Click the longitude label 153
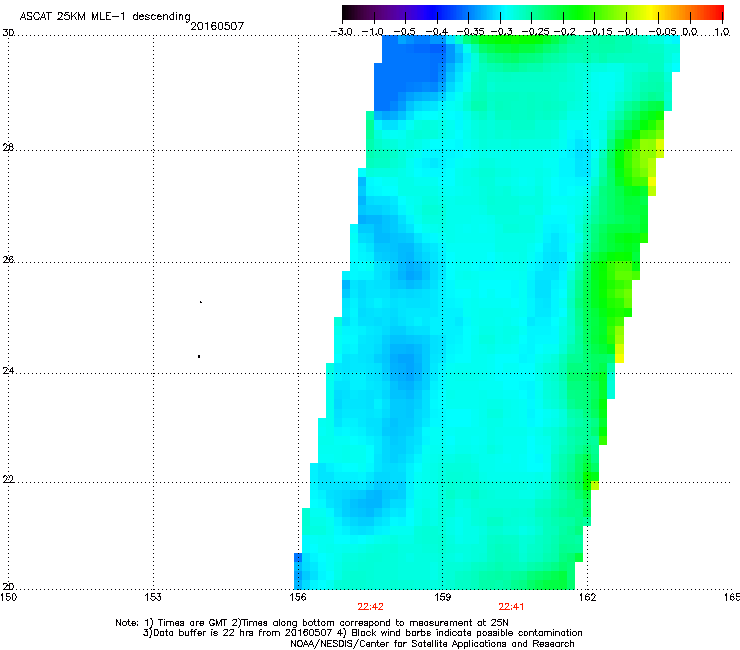740x650 pixels. 153,597
